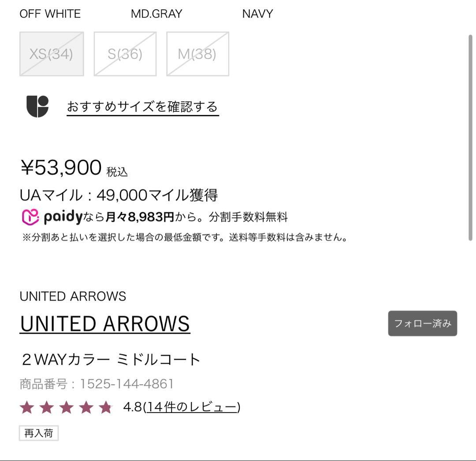Tap the strikethrough mark on size M(38)

(x=197, y=54)
